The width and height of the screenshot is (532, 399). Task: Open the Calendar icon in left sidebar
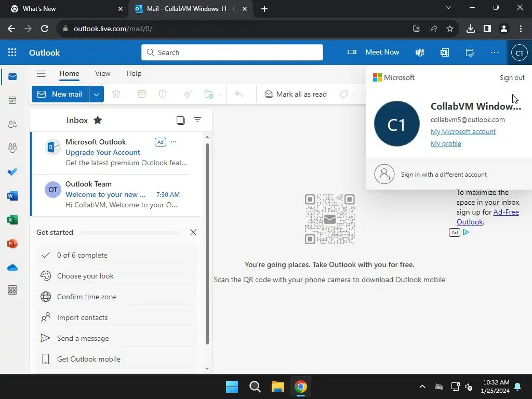(x=12, y=100)
